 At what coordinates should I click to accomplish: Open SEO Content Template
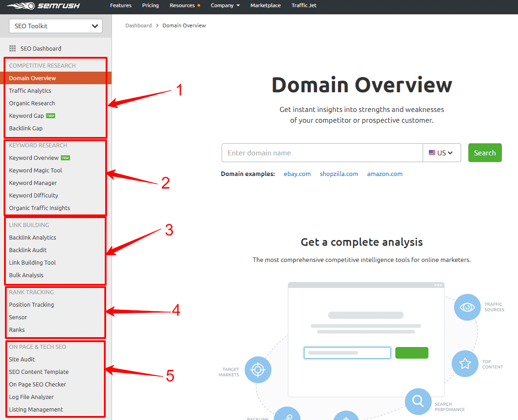(39, 372)
